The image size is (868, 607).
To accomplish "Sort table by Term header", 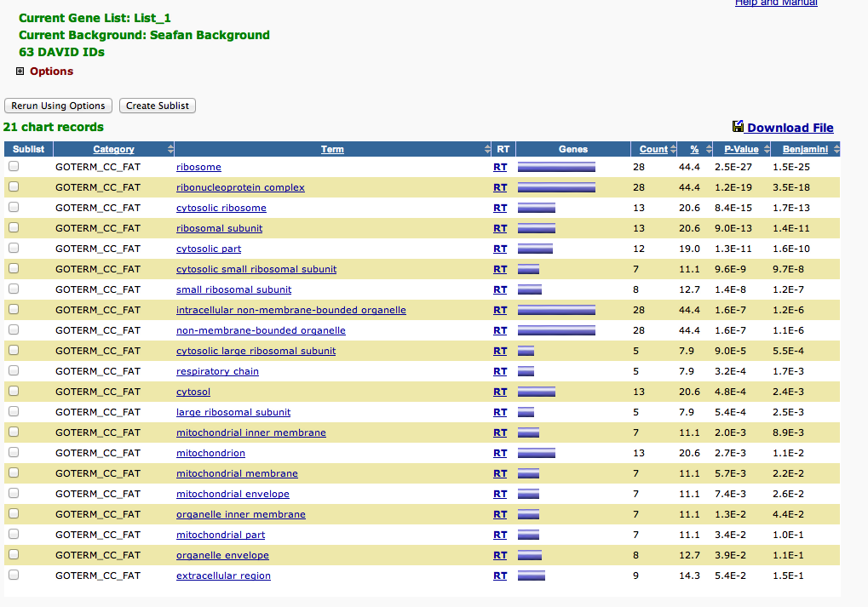I will click(x=332, y=149).
